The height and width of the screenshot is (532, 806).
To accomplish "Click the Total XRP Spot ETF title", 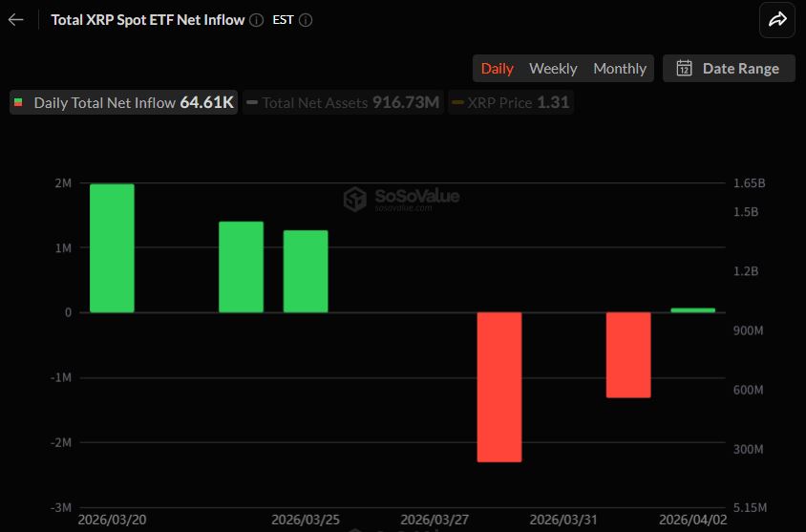I will [x=147, y=19].
